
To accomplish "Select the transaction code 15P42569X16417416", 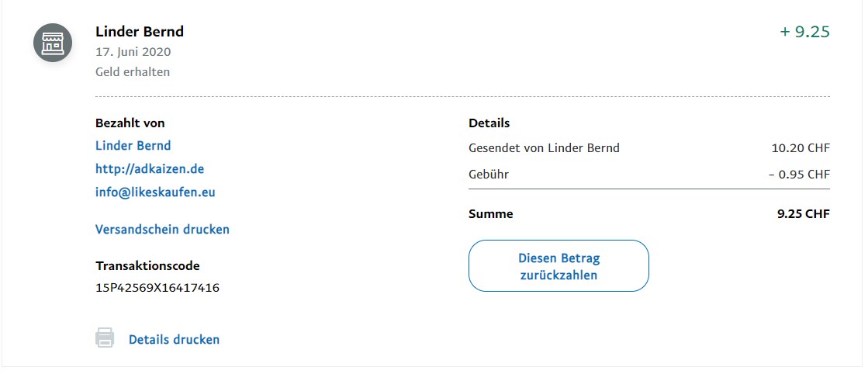I will pyautogui.click(x=157, y=288).
